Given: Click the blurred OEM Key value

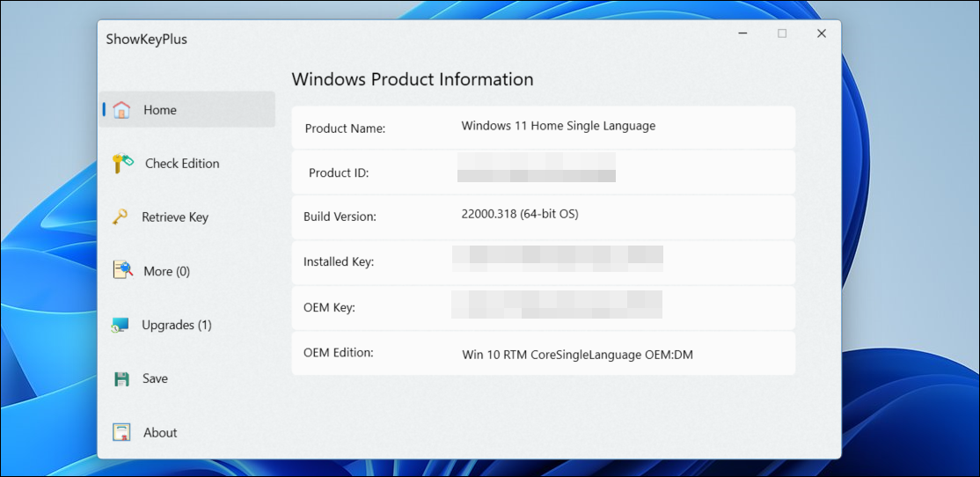Looking at the screenshot, I should click(x=557, y=304).
